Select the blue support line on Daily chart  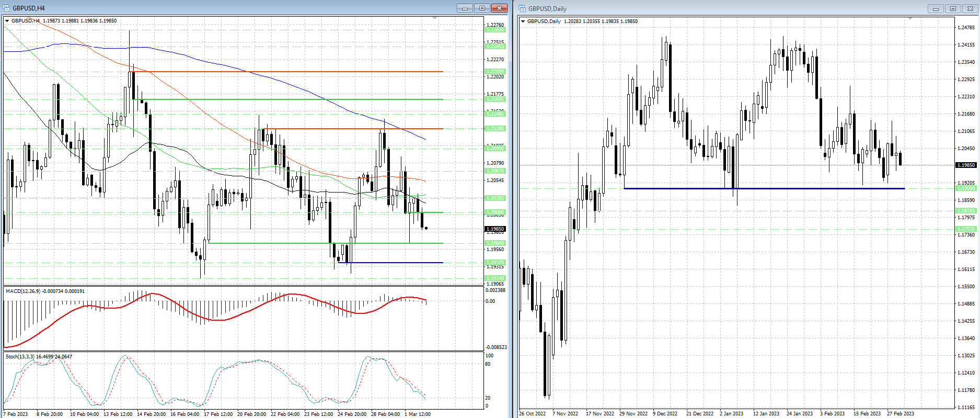tap(764, 188)
